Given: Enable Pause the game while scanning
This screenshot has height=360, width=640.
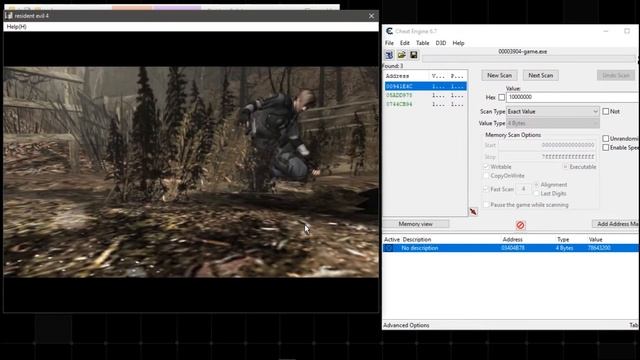Looking at the screenshot, I should pos(486,204).
